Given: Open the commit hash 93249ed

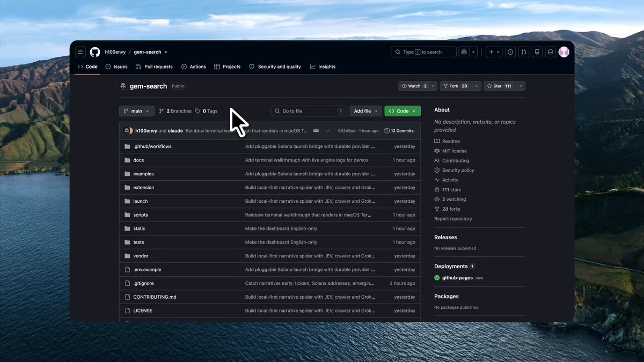Looking at the screenshot, I should coord(347,131).
